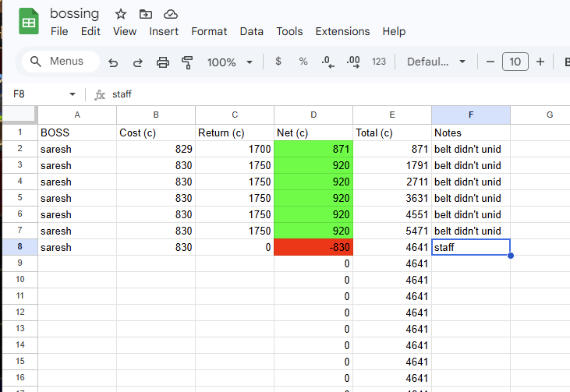Open the Extensions menu
The image size is (570, 392).
pyautogui.click(x=342, y=31)
